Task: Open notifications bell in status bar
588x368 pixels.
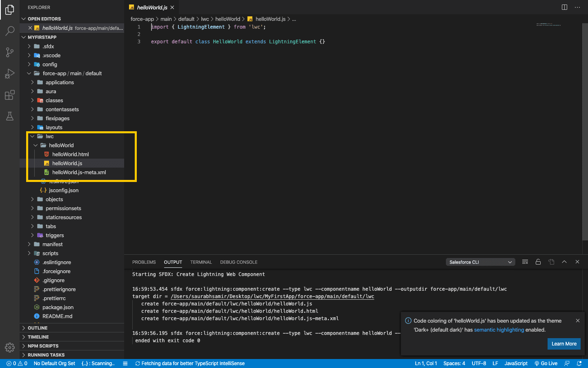Action: pos(579,364)
